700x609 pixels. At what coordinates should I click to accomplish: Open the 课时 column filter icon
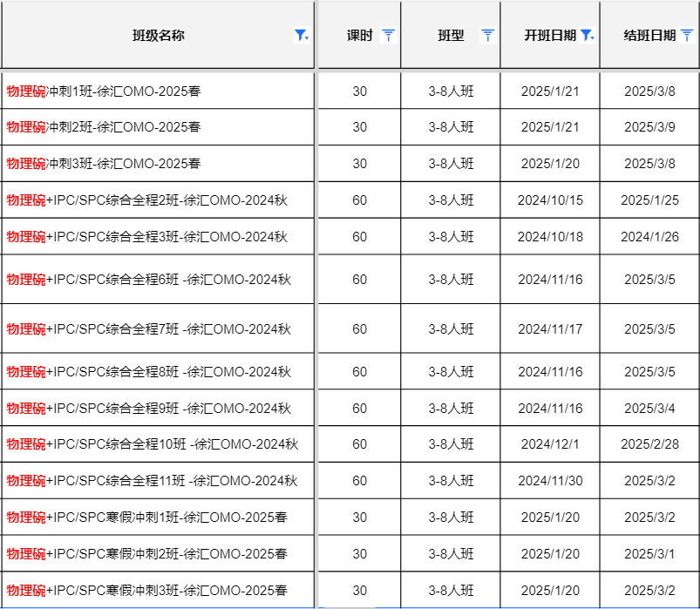pos(389,36)
